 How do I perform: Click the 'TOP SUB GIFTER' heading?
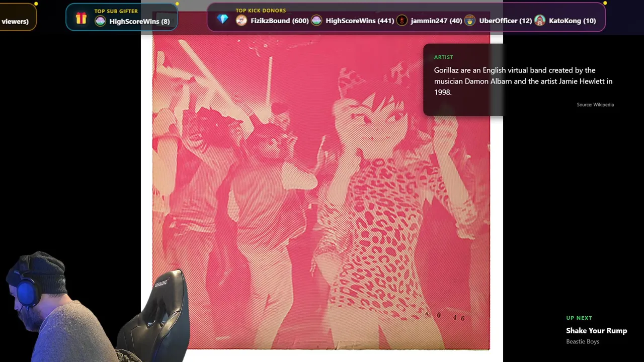116,11
